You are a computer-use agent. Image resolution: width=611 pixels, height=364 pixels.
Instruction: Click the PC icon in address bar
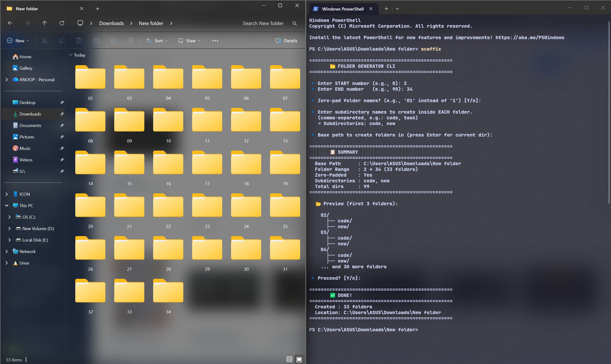[80, 23]
